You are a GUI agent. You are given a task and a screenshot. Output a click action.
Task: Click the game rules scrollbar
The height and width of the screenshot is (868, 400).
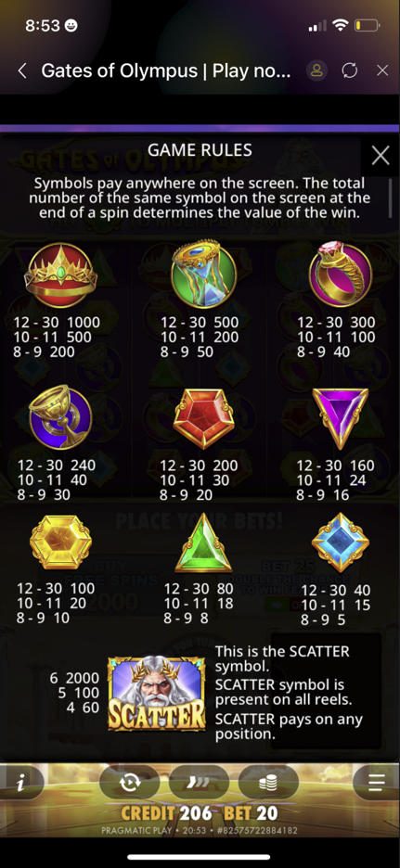[x=391, y=198]
